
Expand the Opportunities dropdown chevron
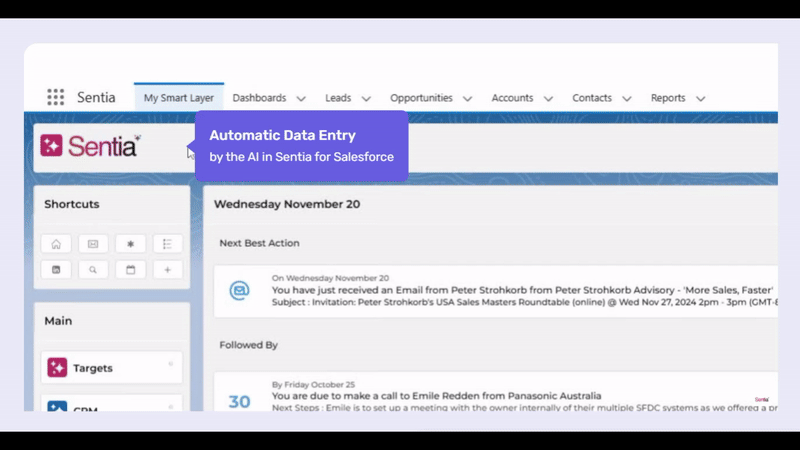coord(467,98)
